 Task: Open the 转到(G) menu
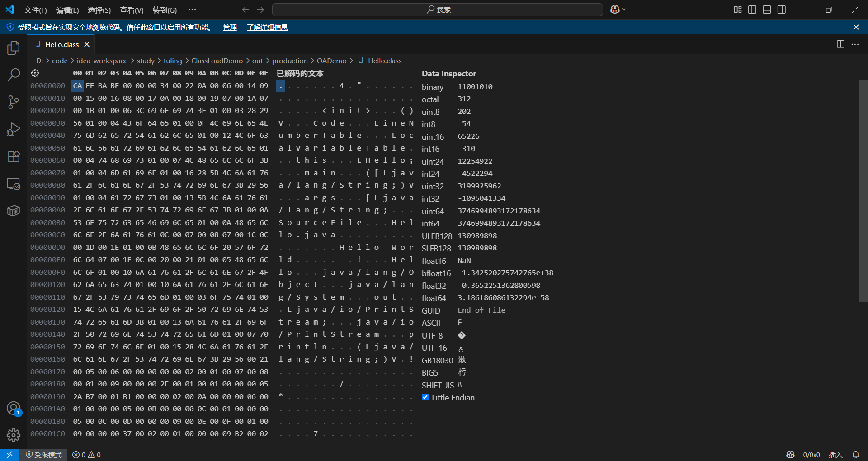coord(165,10)
